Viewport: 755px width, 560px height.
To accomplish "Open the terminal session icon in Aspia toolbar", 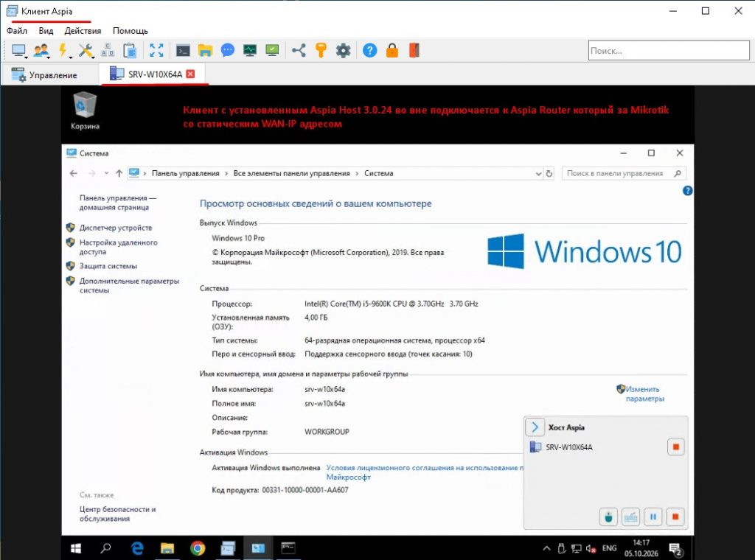I will (x=183, y=50).
